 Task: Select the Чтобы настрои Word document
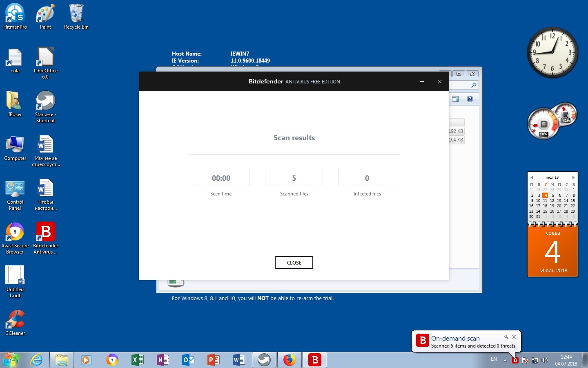click(x=46, y=195)
